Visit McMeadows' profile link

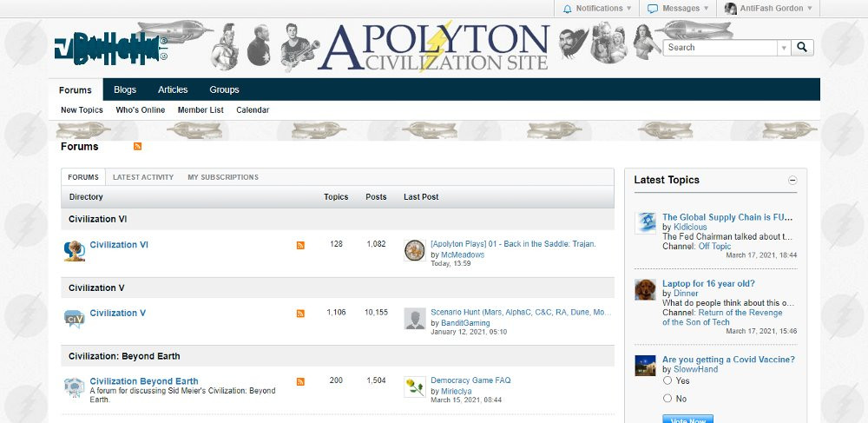click(x=463, y=254)
